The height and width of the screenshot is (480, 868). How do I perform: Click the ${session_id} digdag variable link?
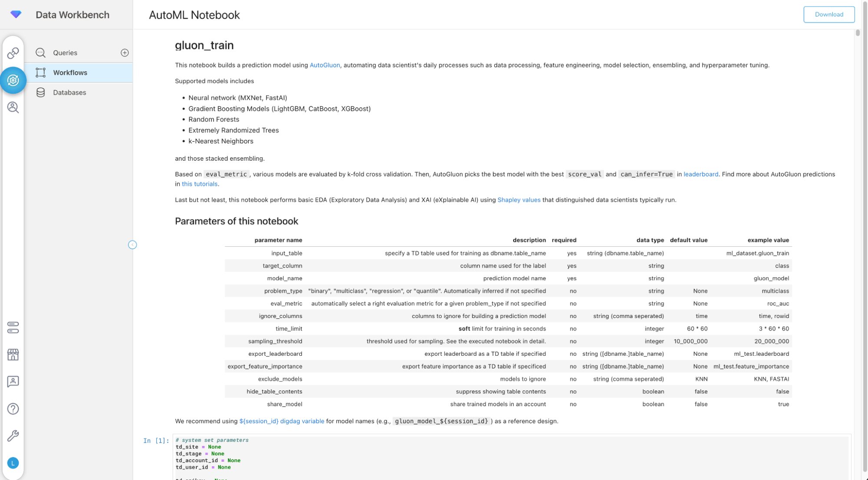281,421
